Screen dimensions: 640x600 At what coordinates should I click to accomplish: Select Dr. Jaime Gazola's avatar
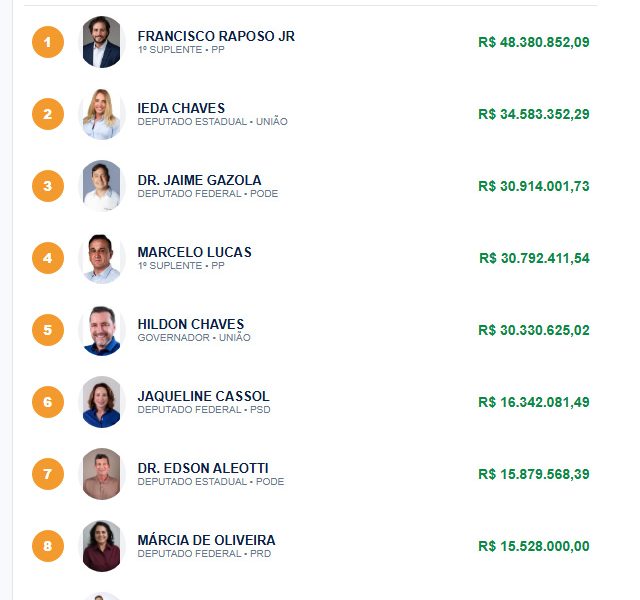click(x=101, y=186)
